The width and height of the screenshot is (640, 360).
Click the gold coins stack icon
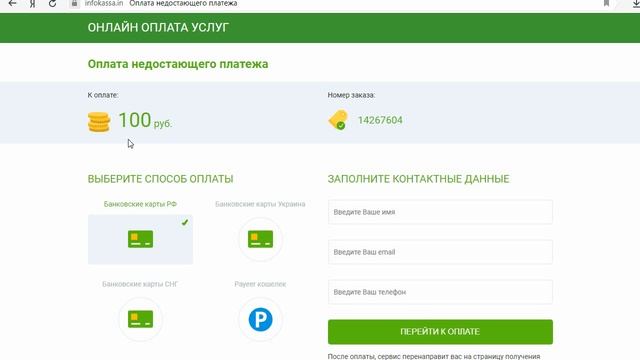click(99, 122)
